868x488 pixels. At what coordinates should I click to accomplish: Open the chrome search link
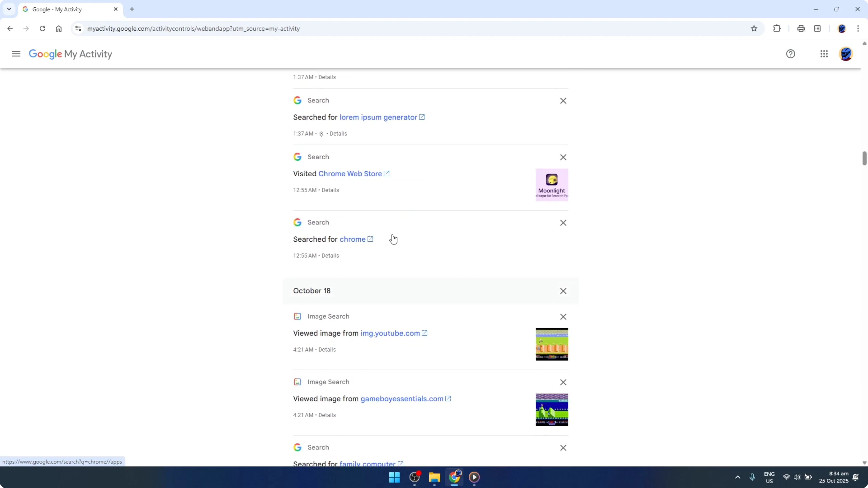coord(352,239)
